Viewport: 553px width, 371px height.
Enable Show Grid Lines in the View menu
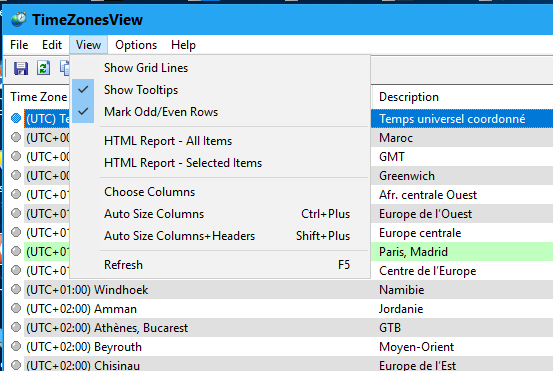tap(220, 68)
